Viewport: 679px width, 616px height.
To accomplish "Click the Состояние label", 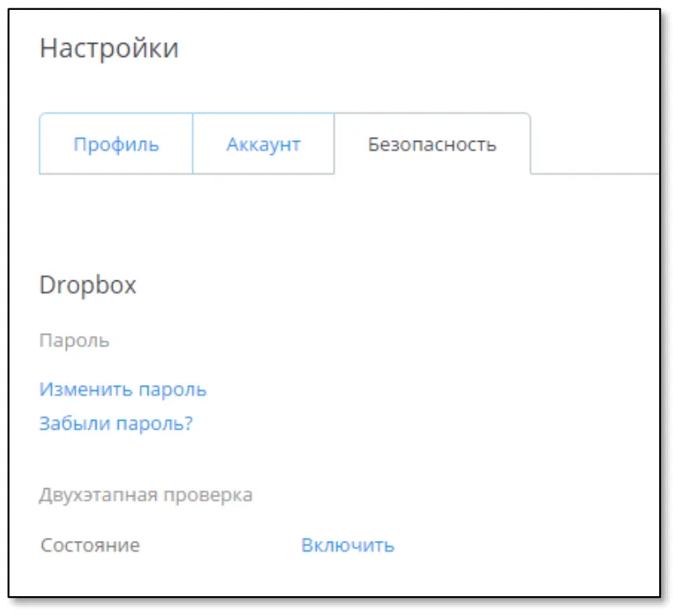I will click(90, 545).
